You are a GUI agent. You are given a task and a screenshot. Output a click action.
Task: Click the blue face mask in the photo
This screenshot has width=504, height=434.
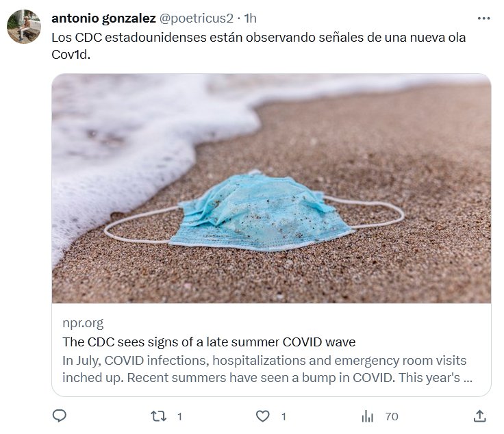click(260, 212)
